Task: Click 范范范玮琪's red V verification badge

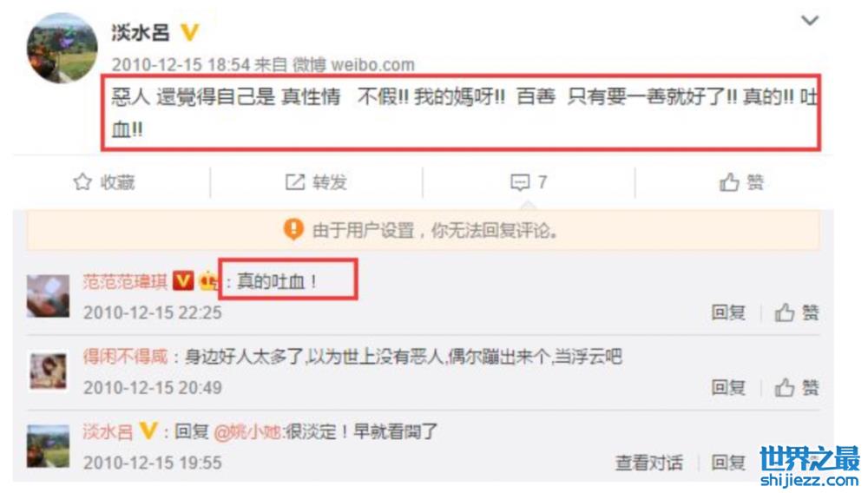Action: tap(183, 281)
